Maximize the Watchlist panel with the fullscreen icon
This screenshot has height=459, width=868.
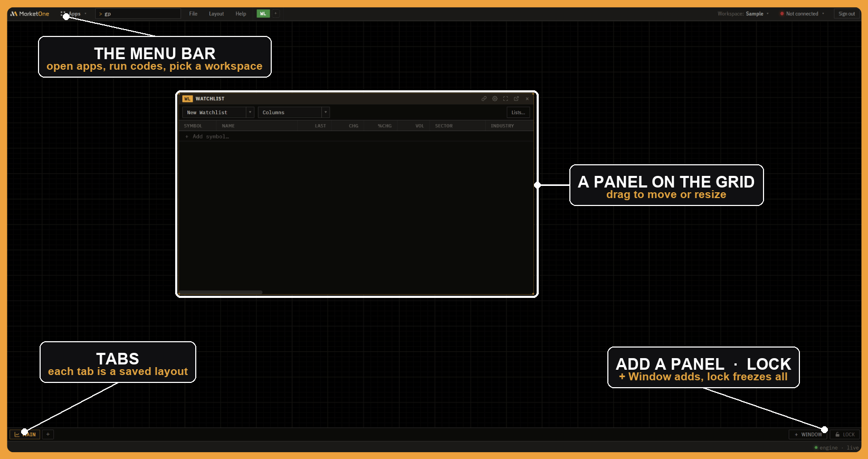coord(505,99)
